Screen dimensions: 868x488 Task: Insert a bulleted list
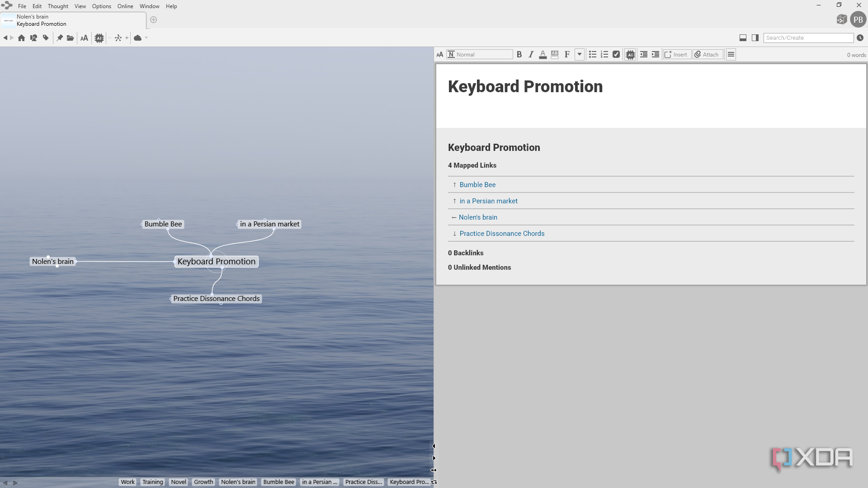tap(592, 55)
